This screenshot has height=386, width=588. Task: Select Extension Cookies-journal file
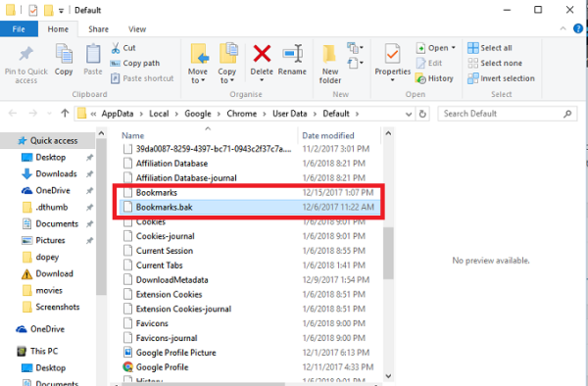(249, 309)
